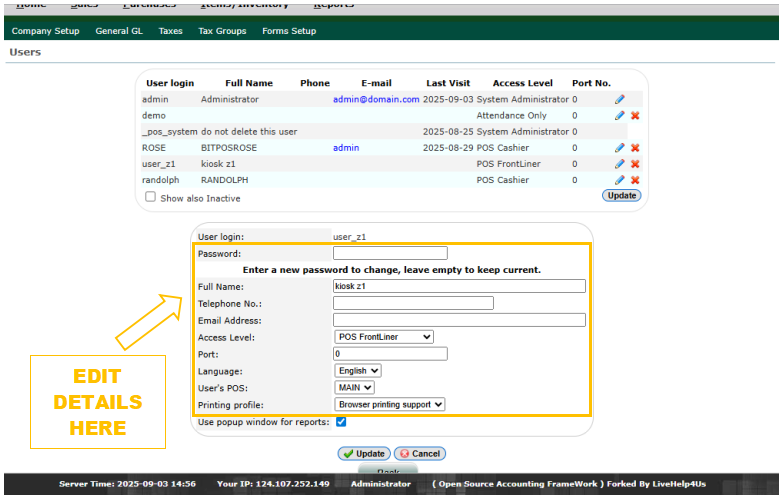This screenshot has height=498, width=782.
Task: Open the Forms Setup menu item
Action: click(289, 31)
